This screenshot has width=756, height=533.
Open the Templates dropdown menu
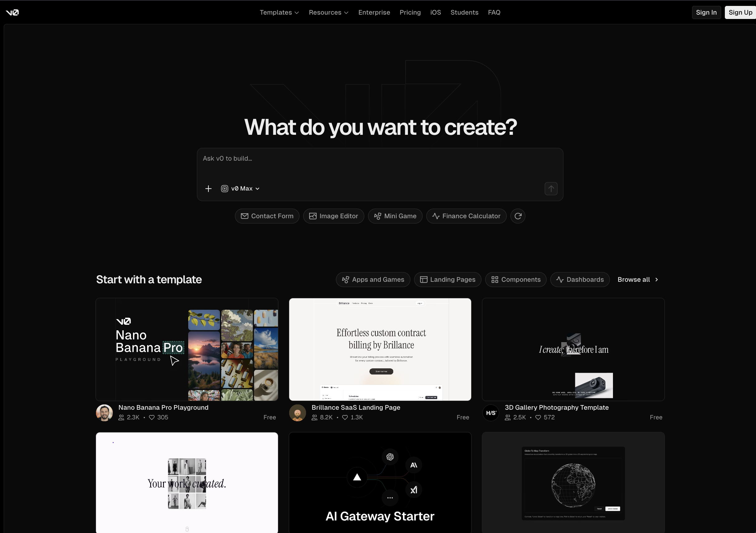279,12
